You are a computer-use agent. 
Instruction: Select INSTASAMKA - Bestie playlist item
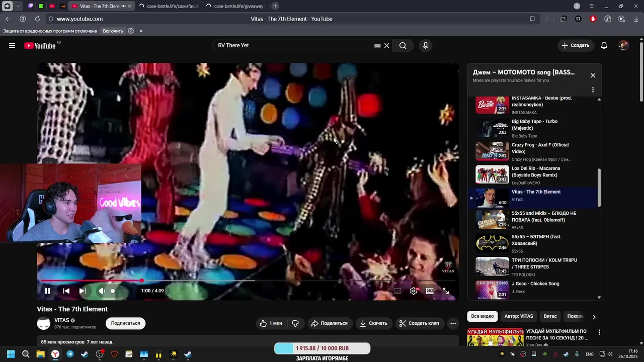click(x=533, y=105)
